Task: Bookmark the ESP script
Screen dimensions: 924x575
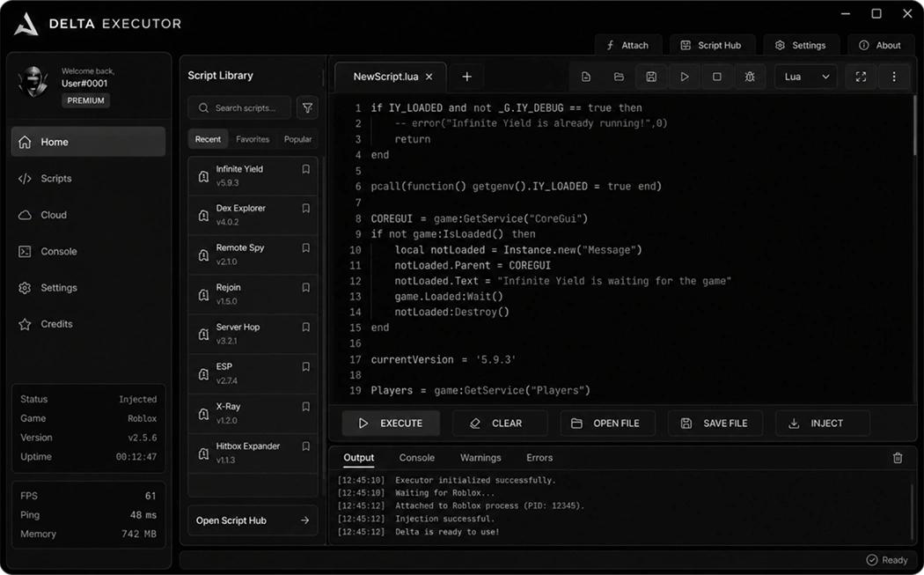Action: tap(306, 367)
